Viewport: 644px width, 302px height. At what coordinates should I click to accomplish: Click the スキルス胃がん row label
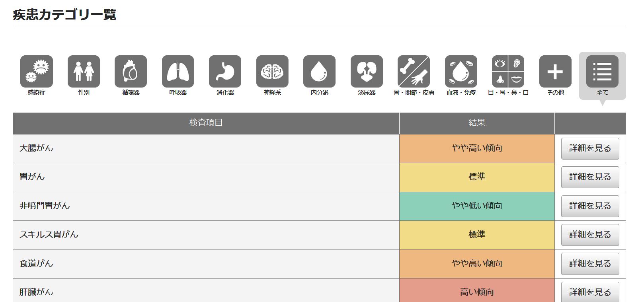coord(49,234)
